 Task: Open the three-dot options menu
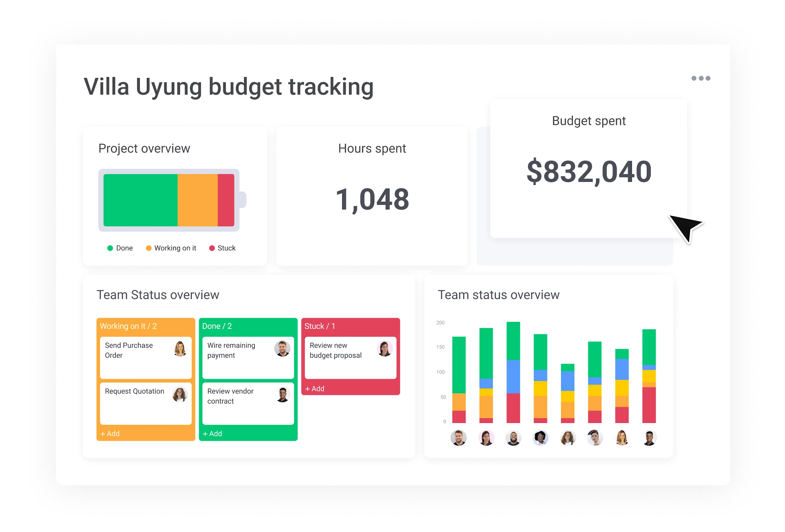[701, 78]
